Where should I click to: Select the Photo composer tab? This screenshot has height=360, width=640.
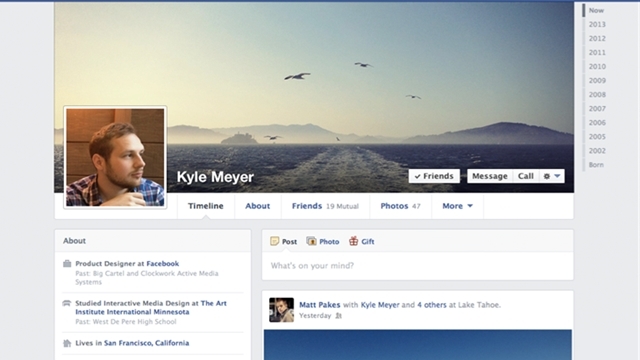pyautogui.click(x=323, y=242)
